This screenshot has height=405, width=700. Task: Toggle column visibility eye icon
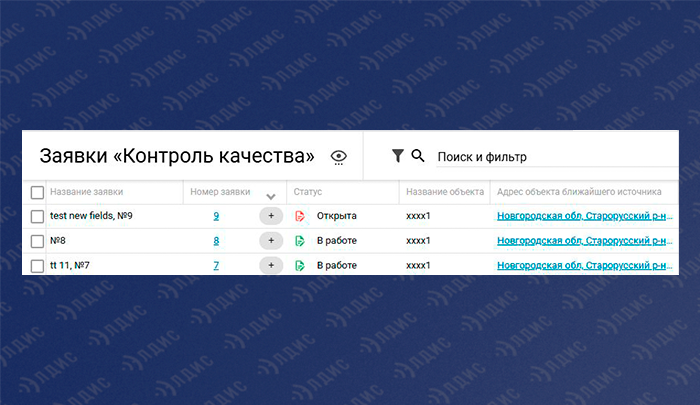339,157
